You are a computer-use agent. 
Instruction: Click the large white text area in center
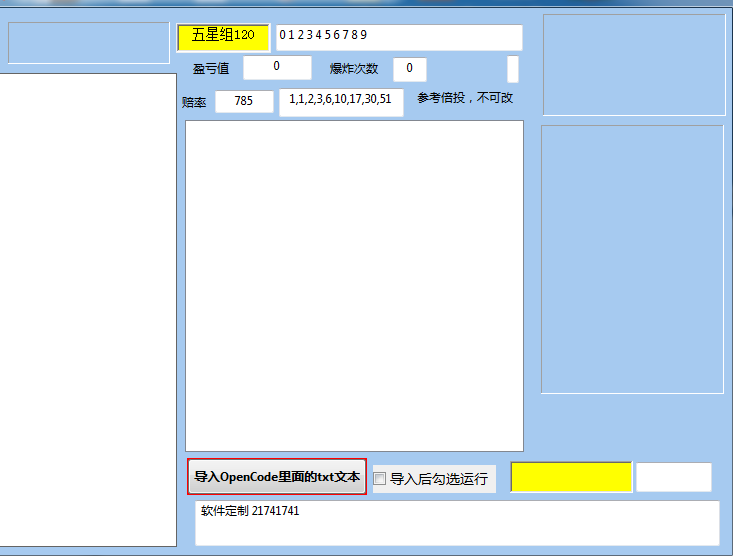354,286
